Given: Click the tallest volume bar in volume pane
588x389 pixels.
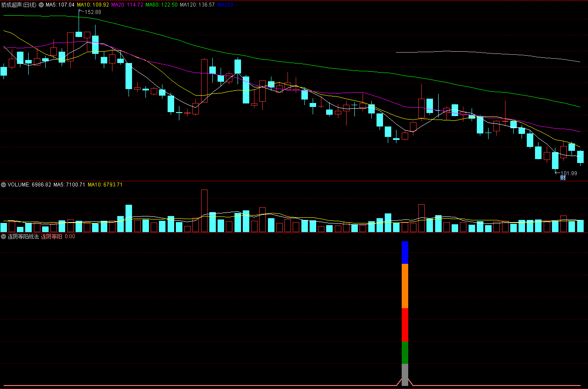Looking at the screenshot, I should [204, 211].
